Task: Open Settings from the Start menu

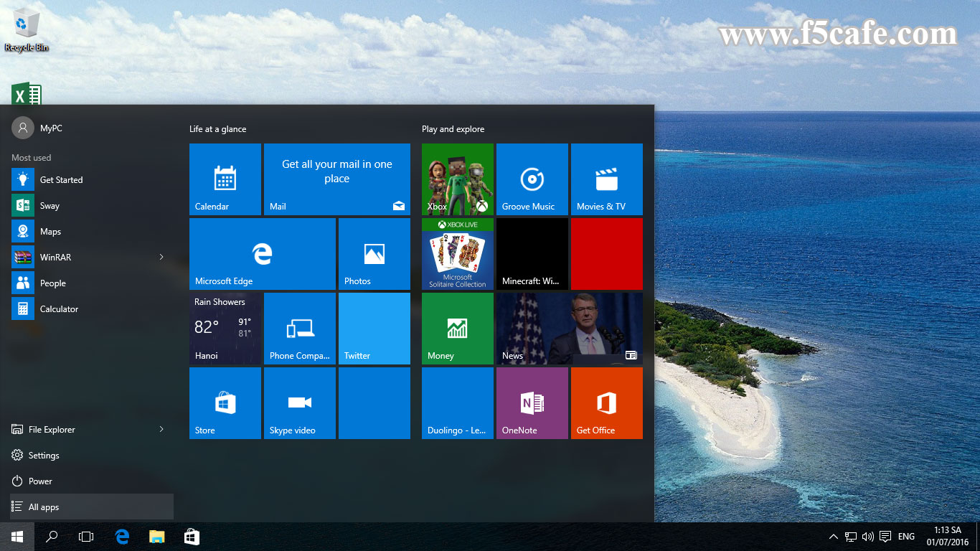Action: point(44,455)
